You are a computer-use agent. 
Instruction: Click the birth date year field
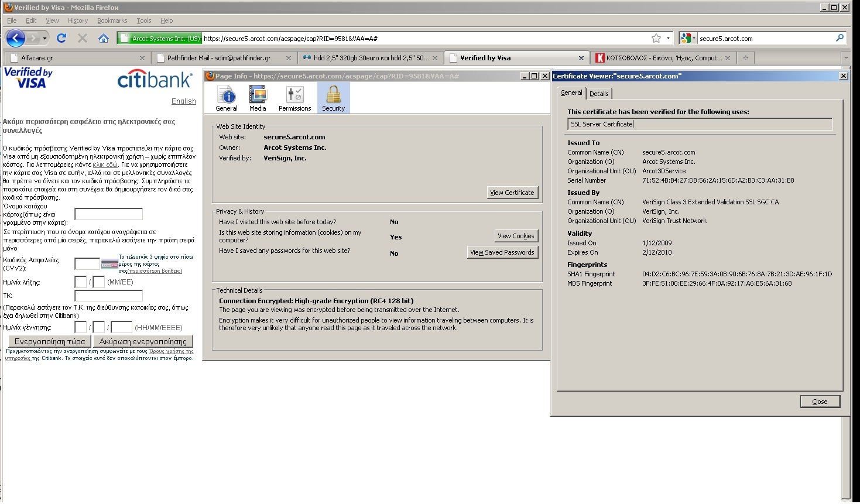(122, 327)
